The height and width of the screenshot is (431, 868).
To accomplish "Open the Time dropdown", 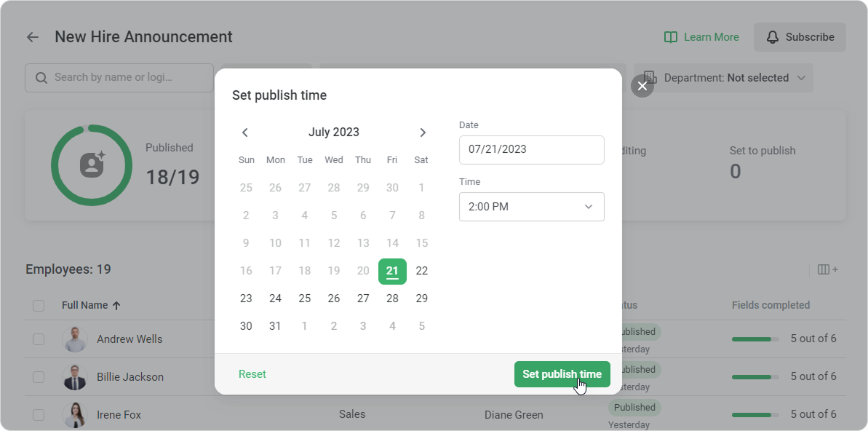I will click(x=531, y=207).
